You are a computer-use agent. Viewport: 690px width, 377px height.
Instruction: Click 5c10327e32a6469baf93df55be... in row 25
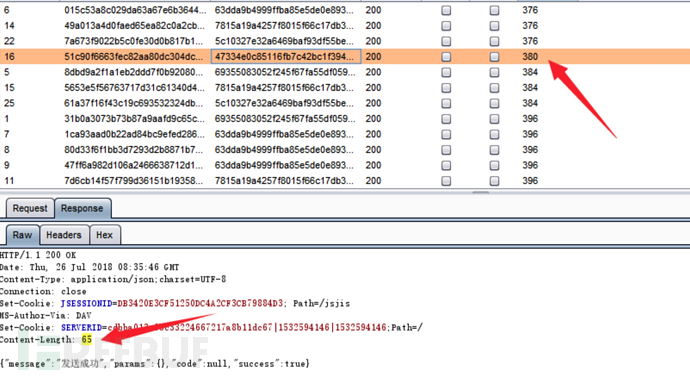[x=284, y=103]
